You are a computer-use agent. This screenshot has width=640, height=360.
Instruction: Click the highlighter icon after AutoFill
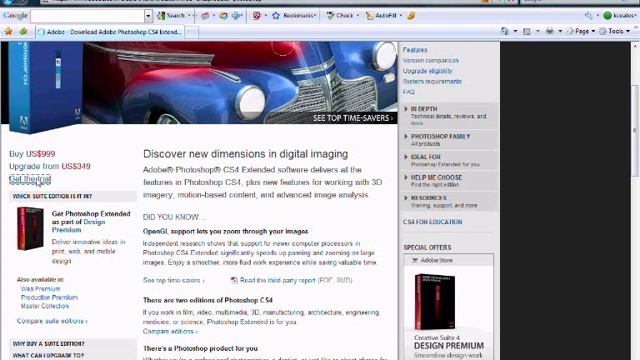coord(411,16)
